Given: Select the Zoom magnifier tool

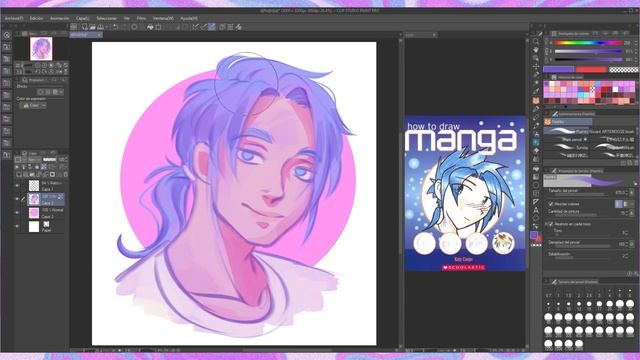Looking at the screenshot, I should 536,42.
